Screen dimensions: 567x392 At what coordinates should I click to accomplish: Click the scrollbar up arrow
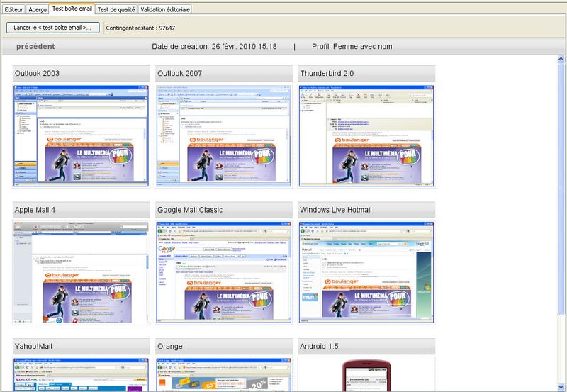point(561,59)
